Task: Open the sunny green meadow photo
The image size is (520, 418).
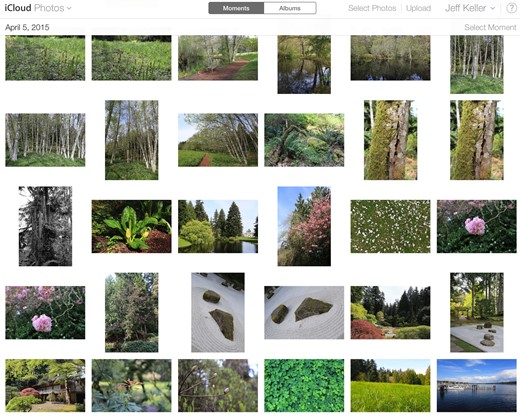Action: (390, 385)
